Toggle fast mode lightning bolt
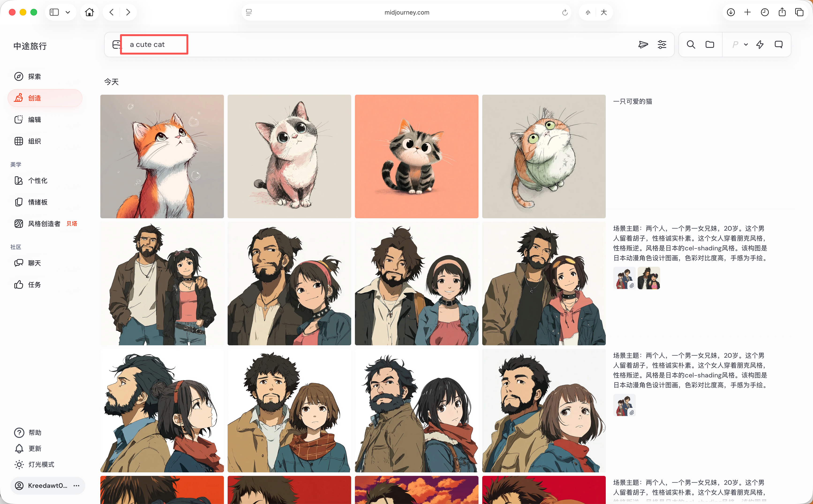Viewport: 813px width, 504px height. coord(760,45)
